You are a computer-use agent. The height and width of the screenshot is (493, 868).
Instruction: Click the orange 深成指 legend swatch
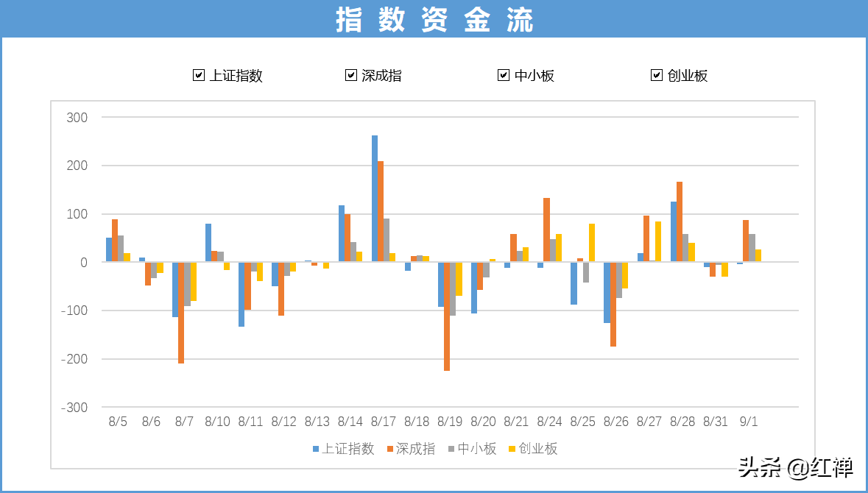[390, 449]
